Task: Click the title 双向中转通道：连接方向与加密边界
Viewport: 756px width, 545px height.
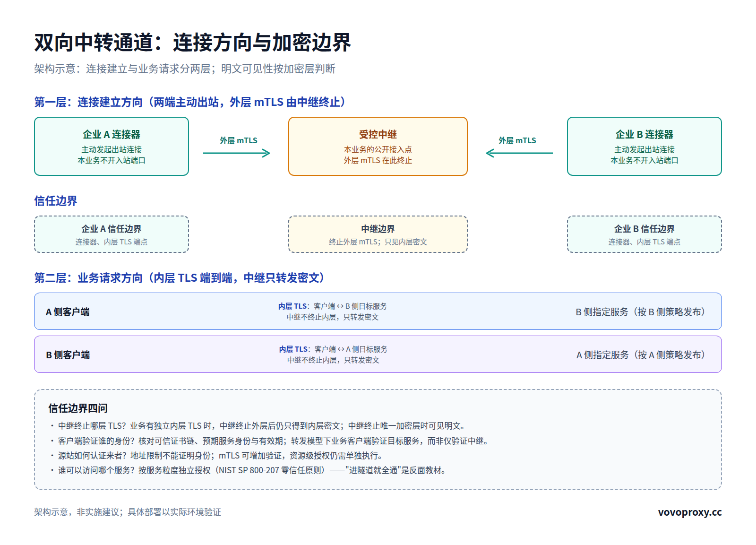Action: click(192, 43)
